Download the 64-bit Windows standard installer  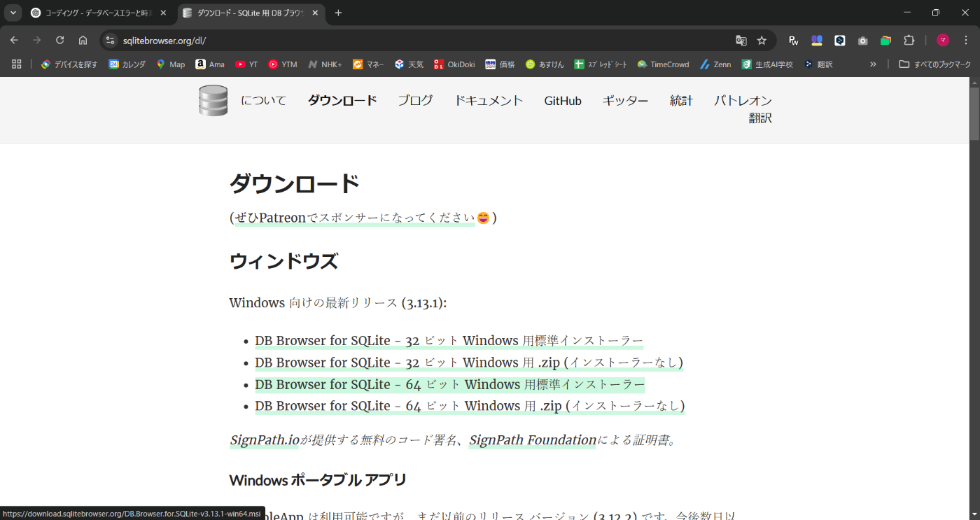pos(449,384)
